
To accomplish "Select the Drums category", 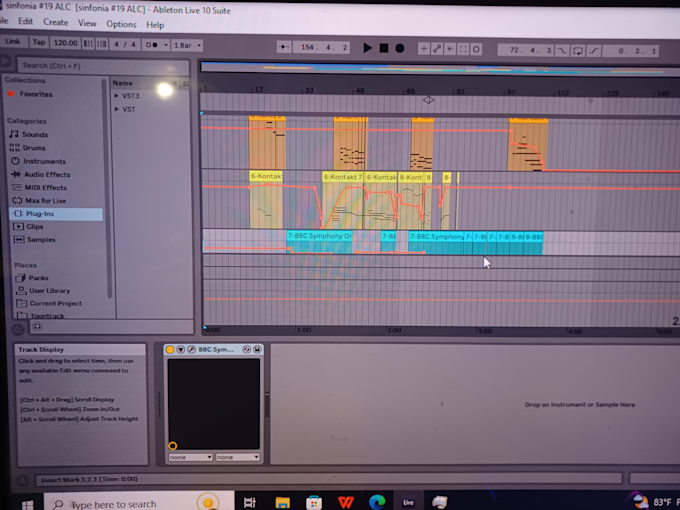I will coord(34,148).
